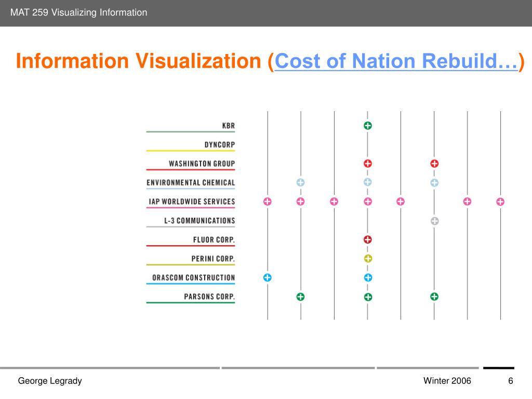
Task: Select left blue plus in Orascom Construction row
Action: [268, 277]
